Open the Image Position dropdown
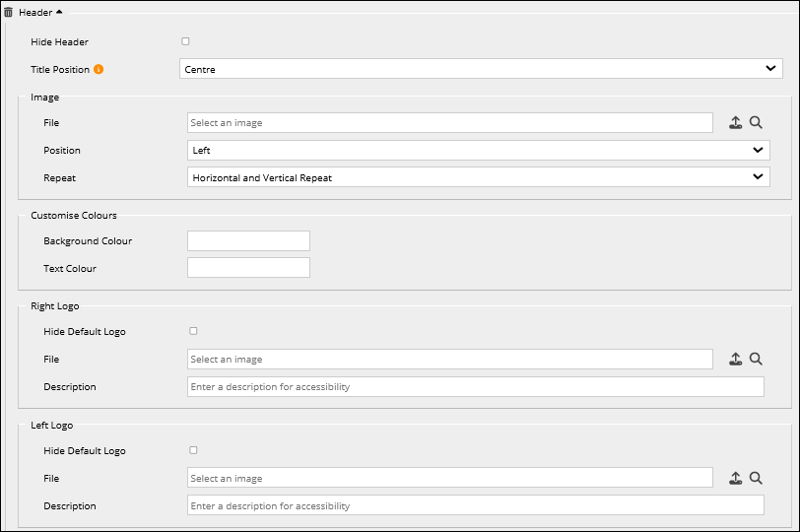 click(478, 150)
